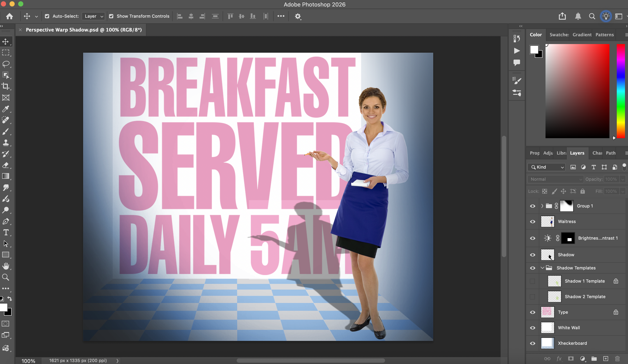The height and width of the screenshot is (364, 628).
Task: Select the Eyedropper tool
Action: 6,109
